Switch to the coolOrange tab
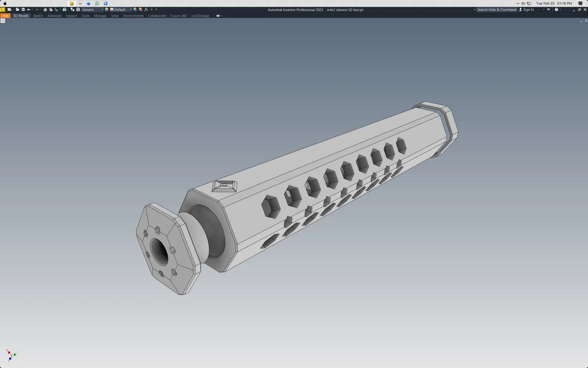Viewport: 588px width, 368px height. [x=200, y=16]
